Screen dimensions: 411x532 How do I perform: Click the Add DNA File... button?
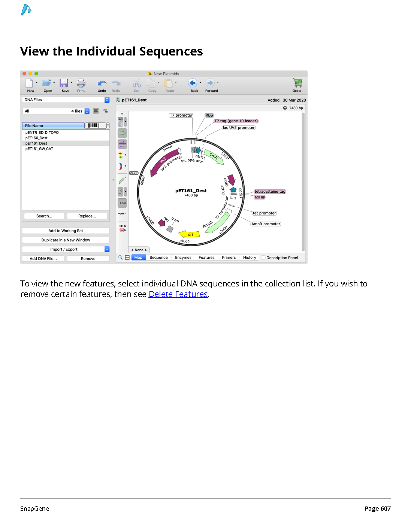click(43, 259)
